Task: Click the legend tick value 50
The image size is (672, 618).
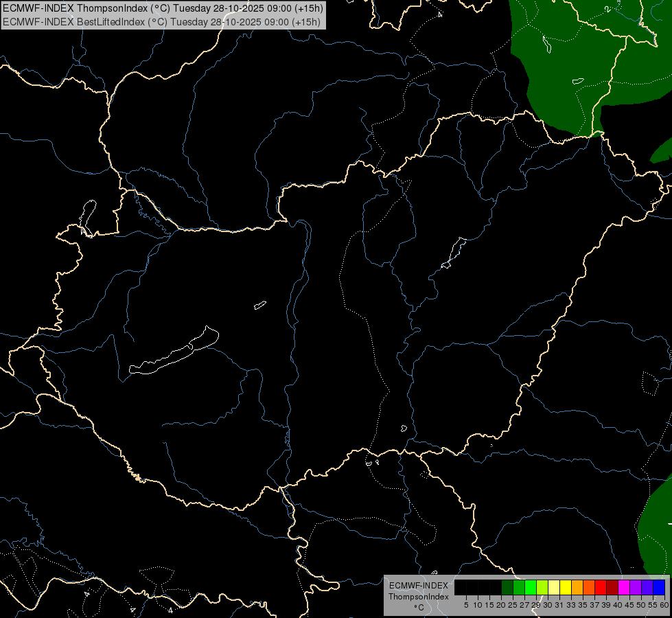Action: pos(641,605)
